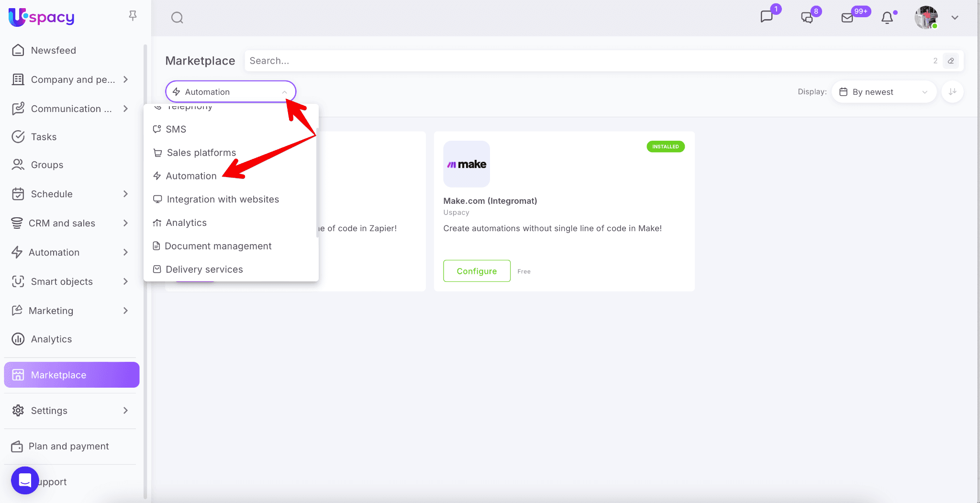
Task: Clear filters with the eraser icon
Action: pos(951,61)
